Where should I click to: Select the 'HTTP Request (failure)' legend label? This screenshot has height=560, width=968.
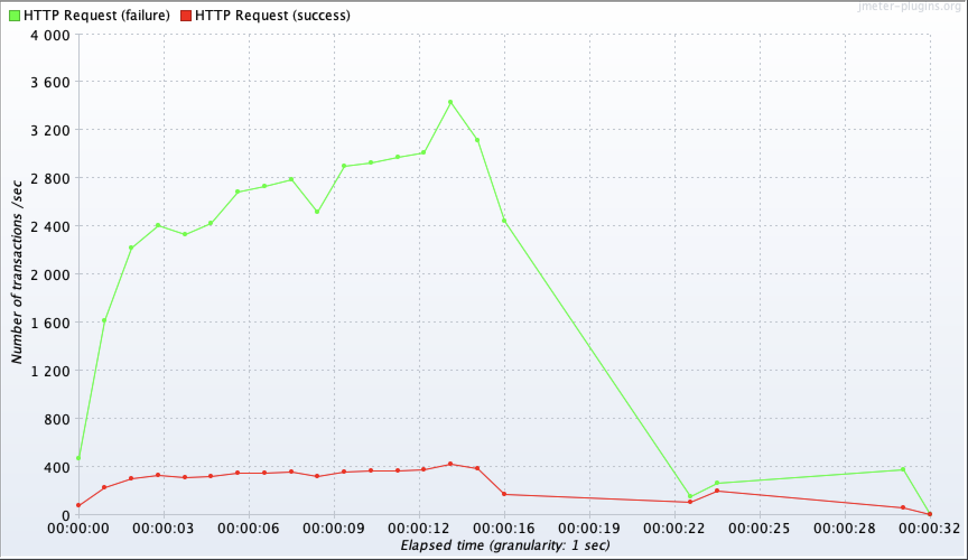(96, 16)
